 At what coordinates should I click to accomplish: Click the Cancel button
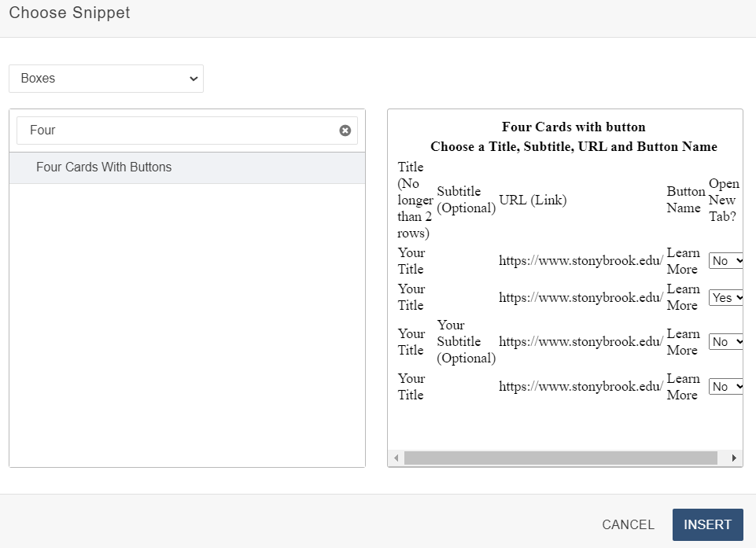click(x=628, y=524)
